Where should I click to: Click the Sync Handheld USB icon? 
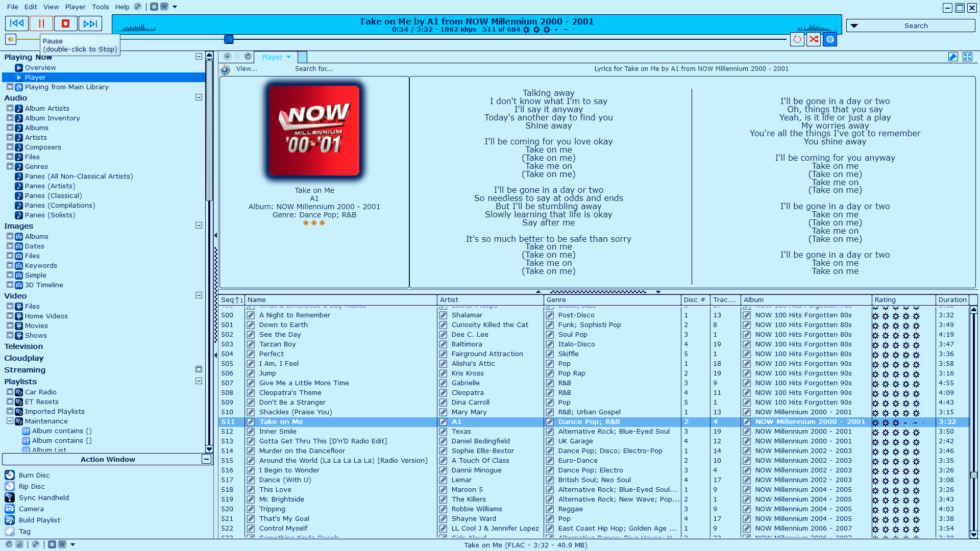pyautogui.click(x=10, y=497)
